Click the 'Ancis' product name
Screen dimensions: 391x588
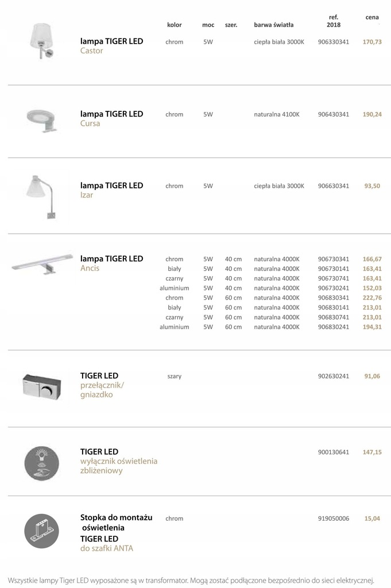(90, 268)
